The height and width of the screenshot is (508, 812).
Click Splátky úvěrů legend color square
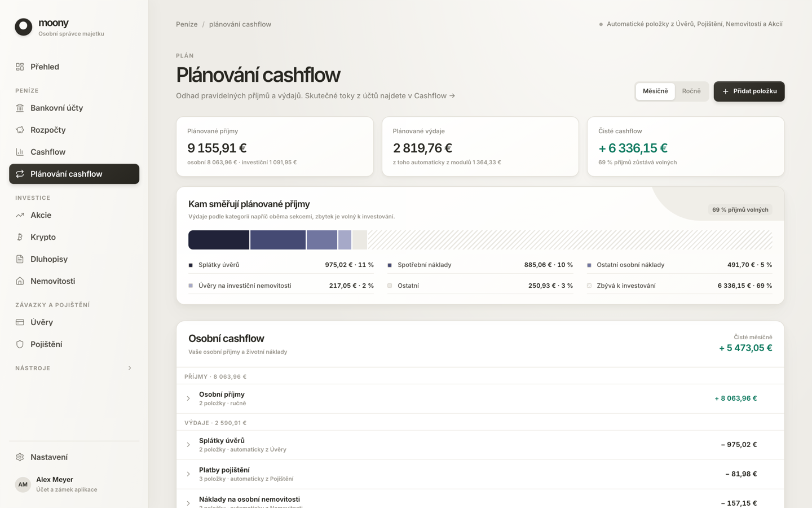191,265
